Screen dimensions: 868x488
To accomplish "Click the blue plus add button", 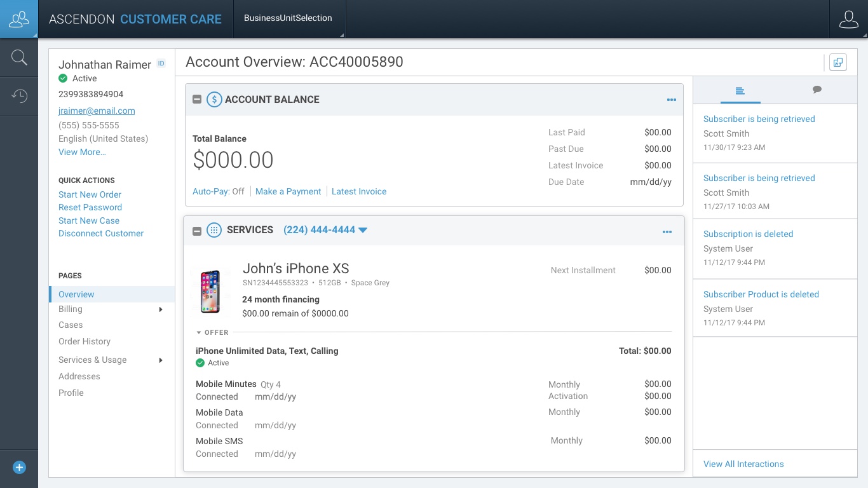I will point(19,468).
